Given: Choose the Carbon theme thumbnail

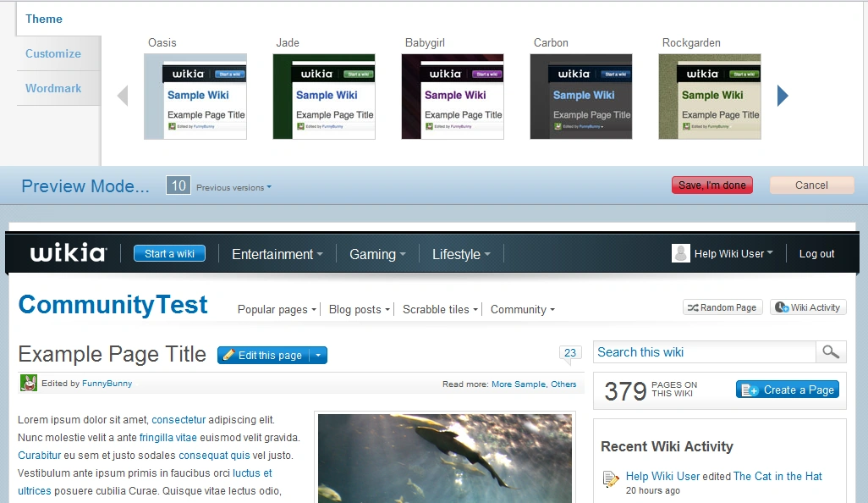Looking at the screenshot, I should pos(581,97).
